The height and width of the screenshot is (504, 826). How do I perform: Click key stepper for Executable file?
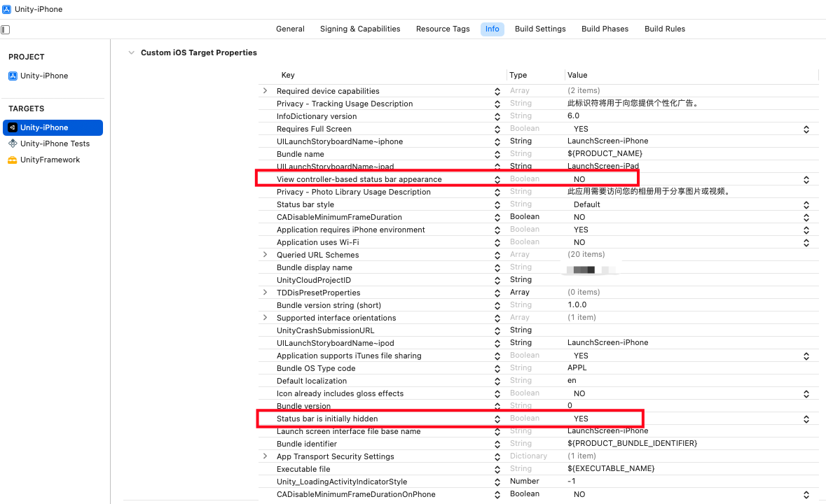[497, 470]
